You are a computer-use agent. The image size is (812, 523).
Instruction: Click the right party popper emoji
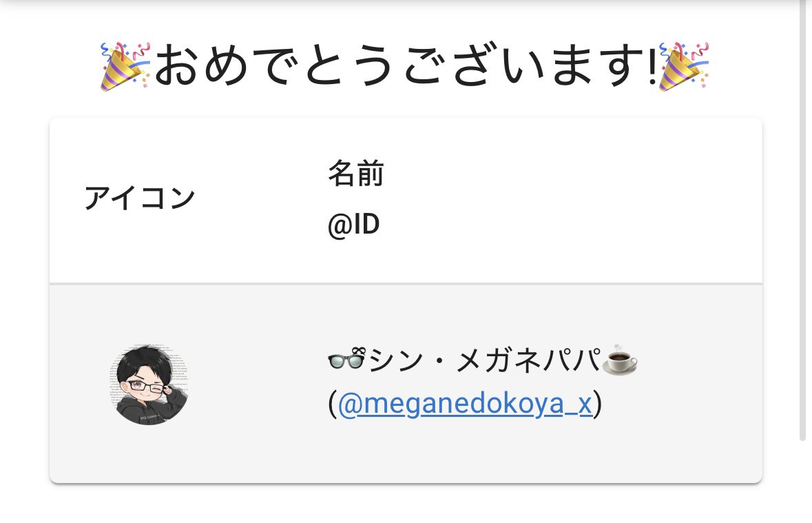pyautogui.click(x=684, y=66)
